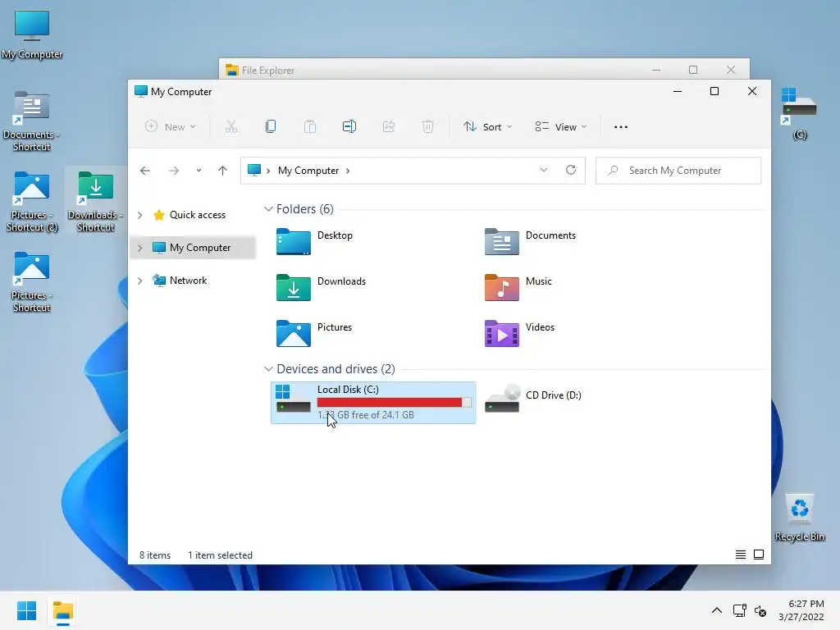Click the Paste clipboard icon in toolbar
840x630 pixels.
pos(309,127)
